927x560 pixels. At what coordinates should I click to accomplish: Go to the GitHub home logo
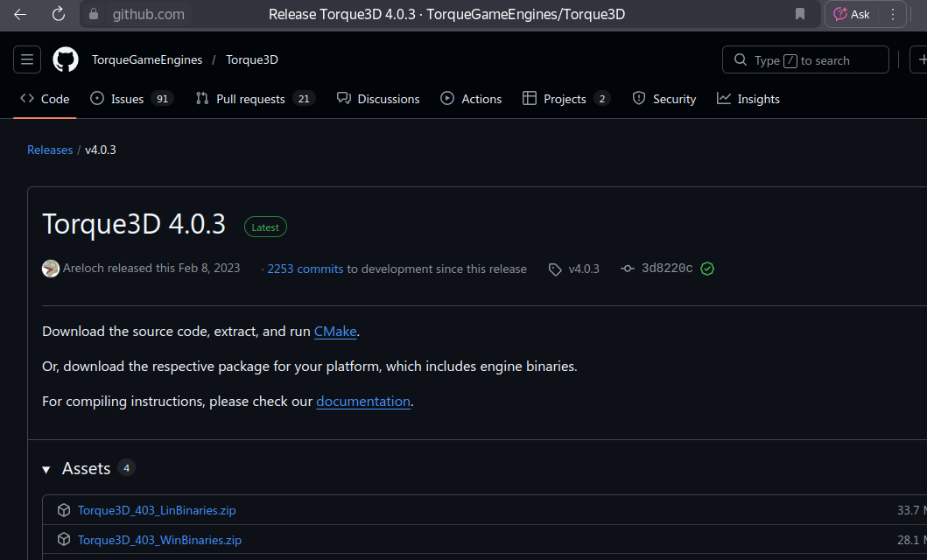[x=66, y=59]
